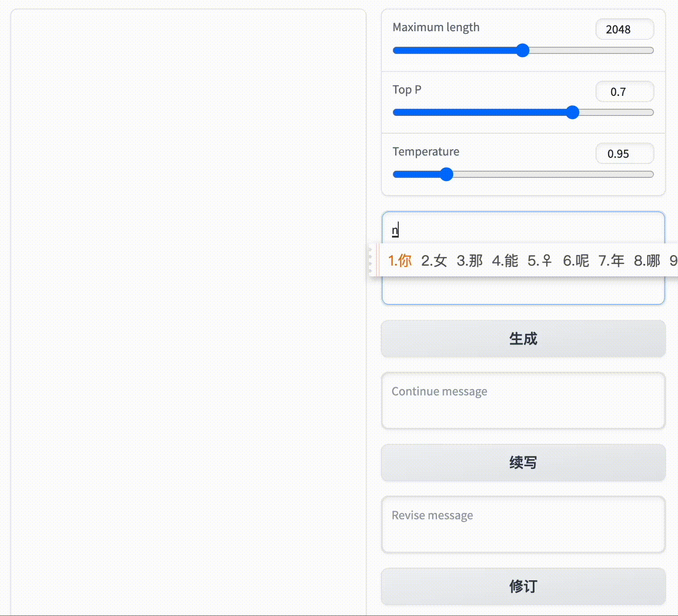
Task: Click the Top P value field 0.7
Action: click(625, 92)
